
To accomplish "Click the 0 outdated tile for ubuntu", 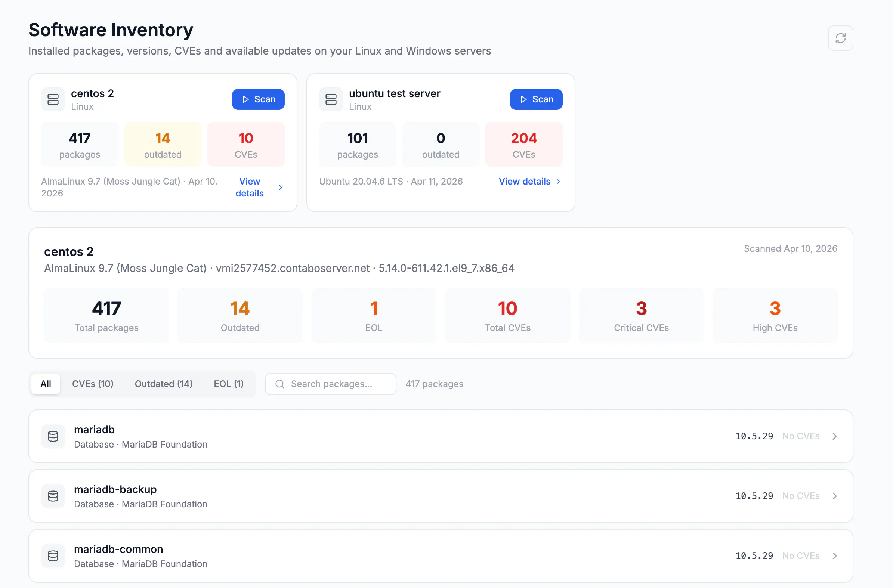I will pyautogui.click(x=441, y=144).
